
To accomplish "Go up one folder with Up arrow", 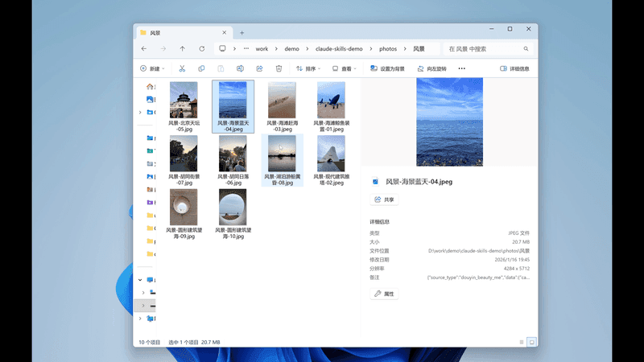I will [x=183, y=48].
